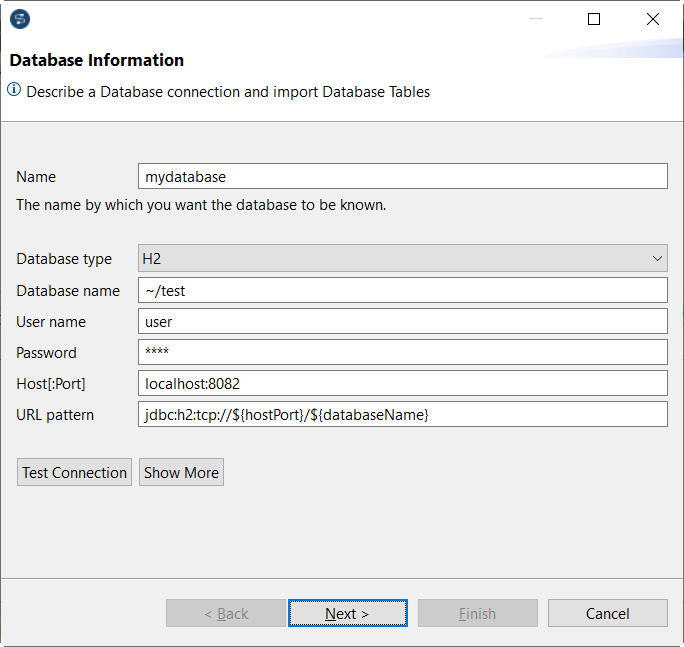
Task: Click the Database Information heading text
Action: tap(97, 60)
